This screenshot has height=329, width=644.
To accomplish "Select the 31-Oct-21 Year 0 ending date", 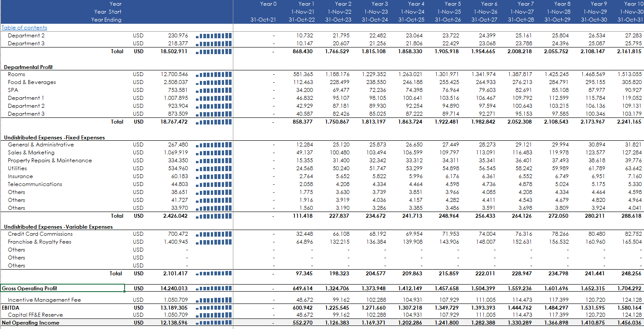I will (263, 20).
